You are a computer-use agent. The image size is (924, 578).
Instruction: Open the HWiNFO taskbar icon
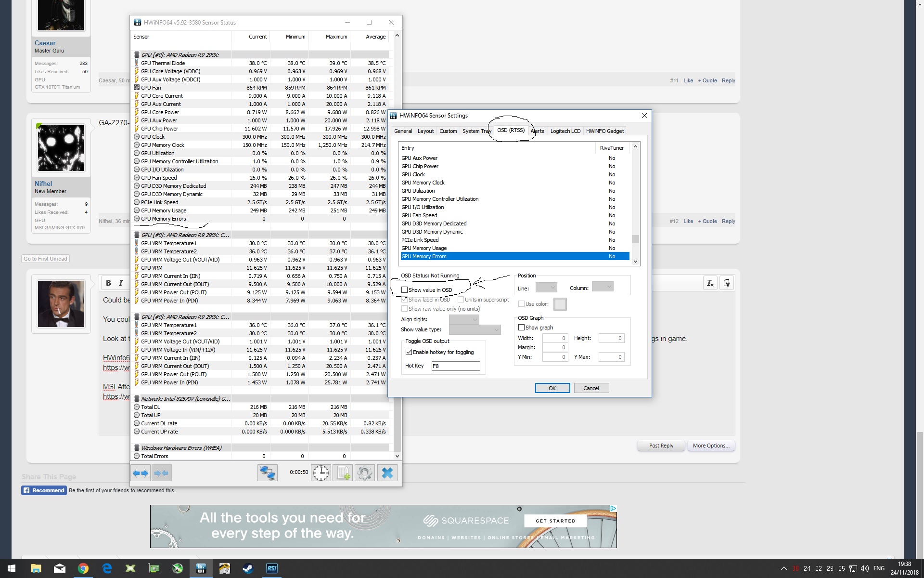tap(201, 568)
